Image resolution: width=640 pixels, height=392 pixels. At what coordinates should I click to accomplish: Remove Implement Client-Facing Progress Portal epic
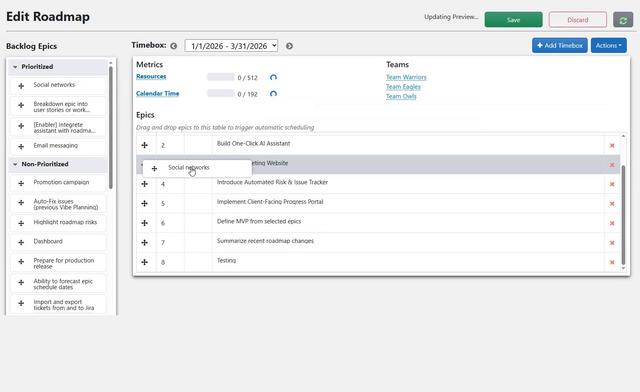point(612,204)
